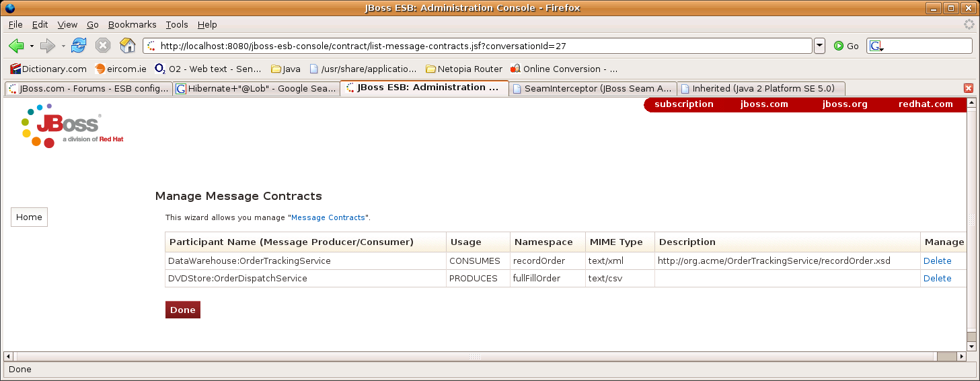Click the jboss.com header link
The image size is (980, 381).
[x=764, y=104]
